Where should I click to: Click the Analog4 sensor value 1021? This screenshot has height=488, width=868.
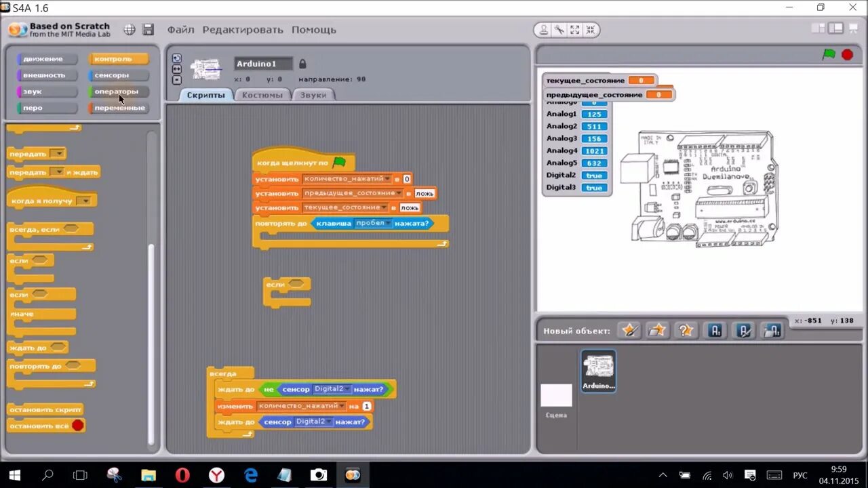[x=594, y=151]
